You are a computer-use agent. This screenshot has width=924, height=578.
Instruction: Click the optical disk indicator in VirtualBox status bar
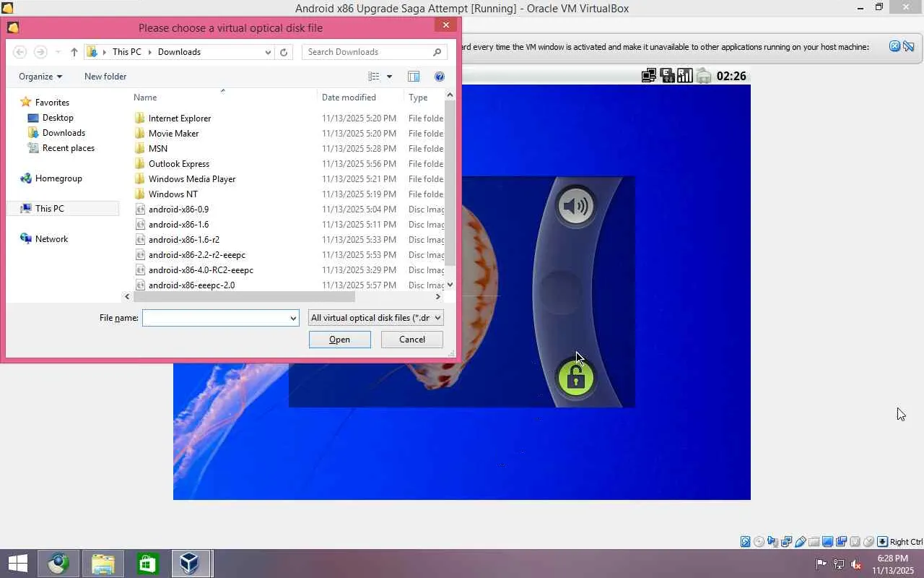(759, 542)
